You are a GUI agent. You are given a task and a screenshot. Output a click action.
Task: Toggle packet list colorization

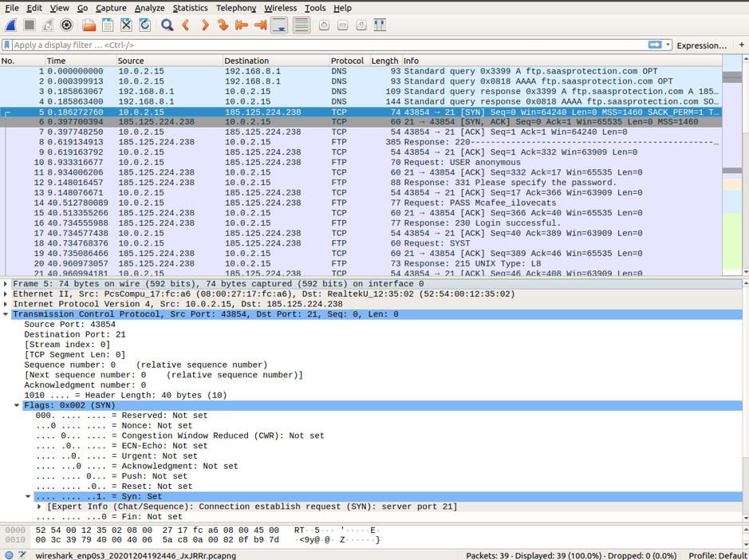tap(301, 26)
